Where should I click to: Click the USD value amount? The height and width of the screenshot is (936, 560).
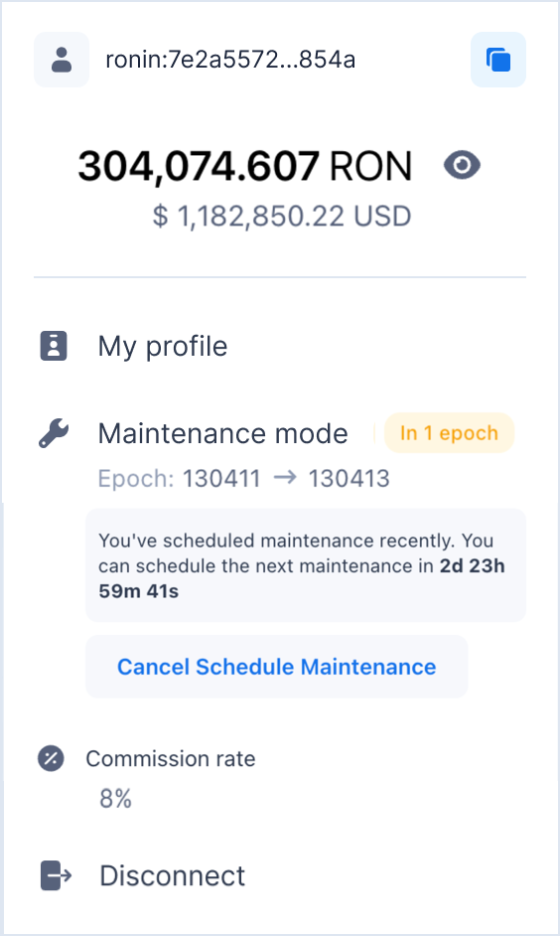pos(282,216)
